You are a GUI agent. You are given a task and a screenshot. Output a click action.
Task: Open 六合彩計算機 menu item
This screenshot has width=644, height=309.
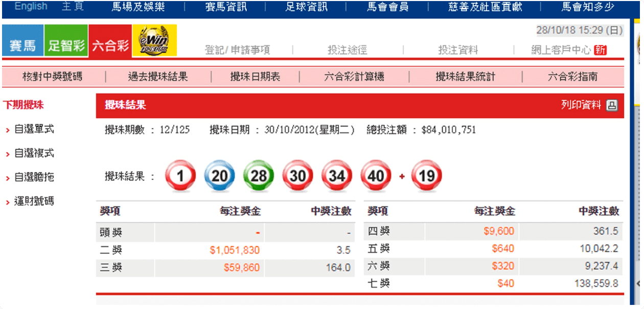click(x=354, y=77)
